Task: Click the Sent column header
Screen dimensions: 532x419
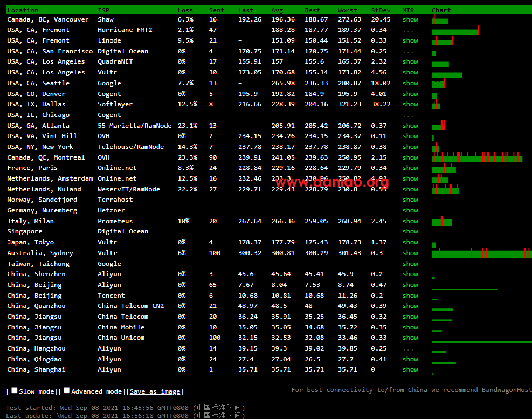Action: click(217, 10)
